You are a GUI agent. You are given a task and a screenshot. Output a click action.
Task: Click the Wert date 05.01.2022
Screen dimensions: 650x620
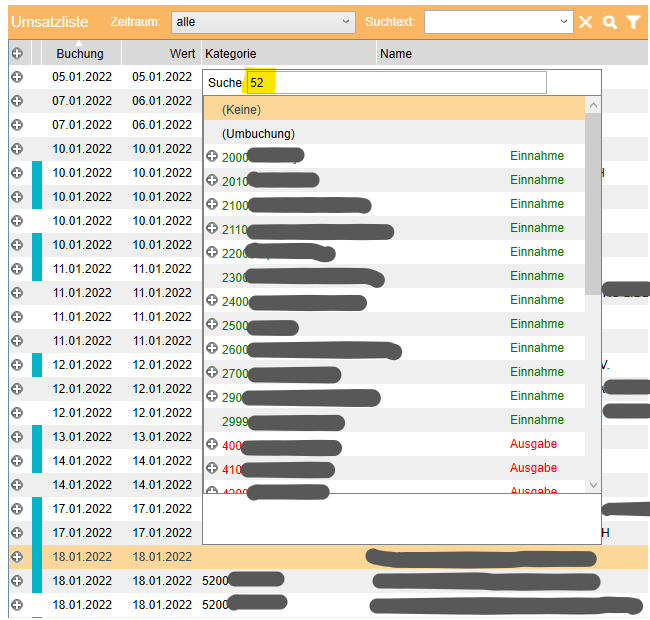[162, 77]
